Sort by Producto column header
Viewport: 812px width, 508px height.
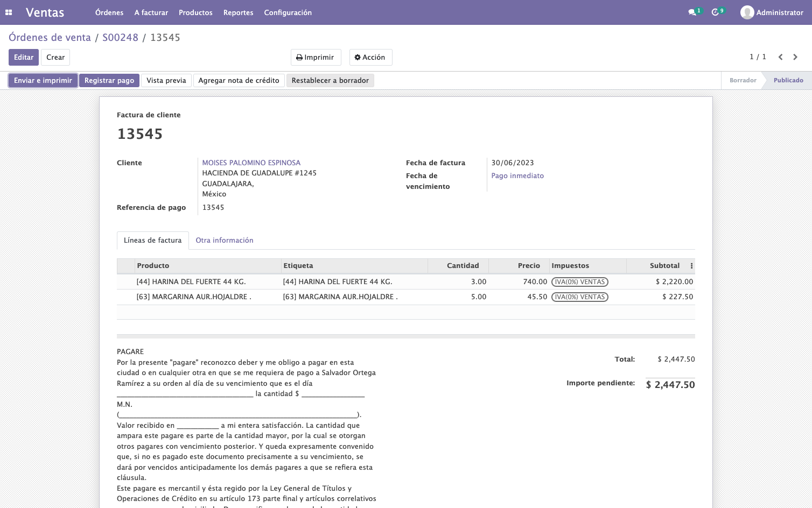(x=208, y=266)
